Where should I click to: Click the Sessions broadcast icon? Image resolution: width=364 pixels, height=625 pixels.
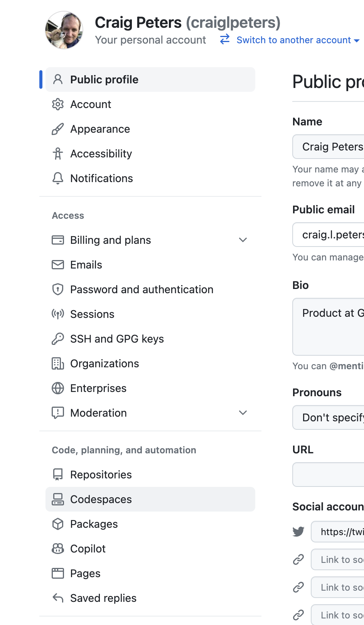coord(58,314)
